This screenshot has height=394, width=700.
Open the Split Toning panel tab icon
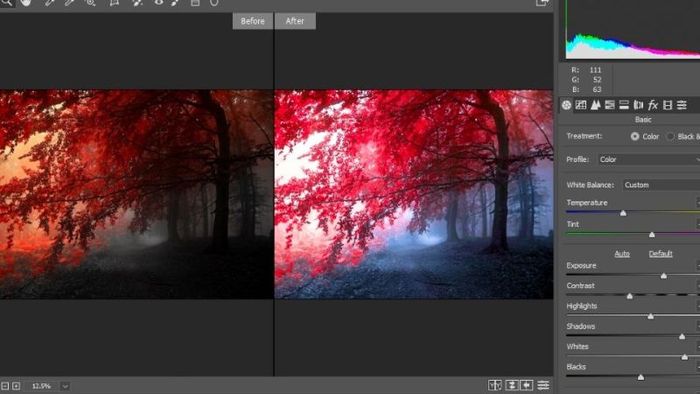point(624,105)
